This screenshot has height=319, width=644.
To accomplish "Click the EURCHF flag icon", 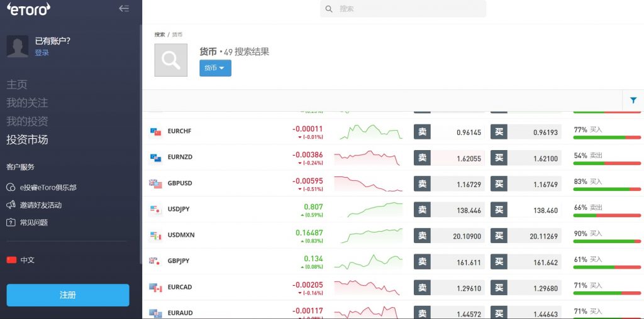I will [156, 132].
